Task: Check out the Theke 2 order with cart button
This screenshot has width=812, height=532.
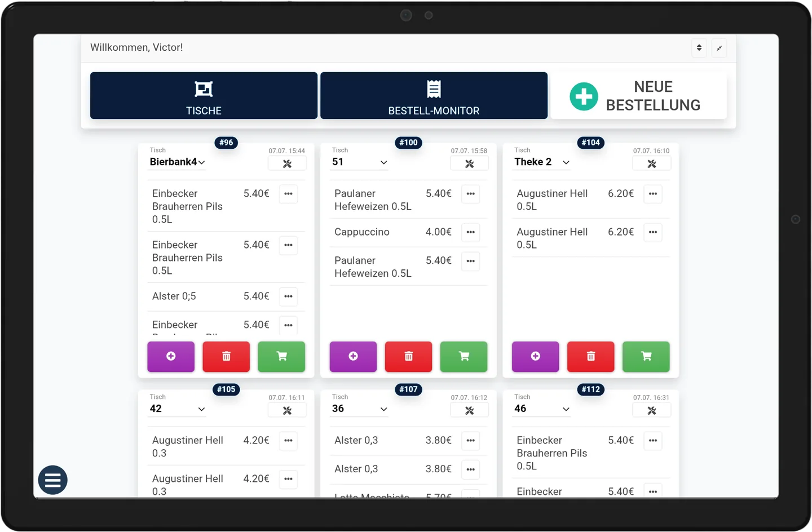Action: [x=646, y=356]
